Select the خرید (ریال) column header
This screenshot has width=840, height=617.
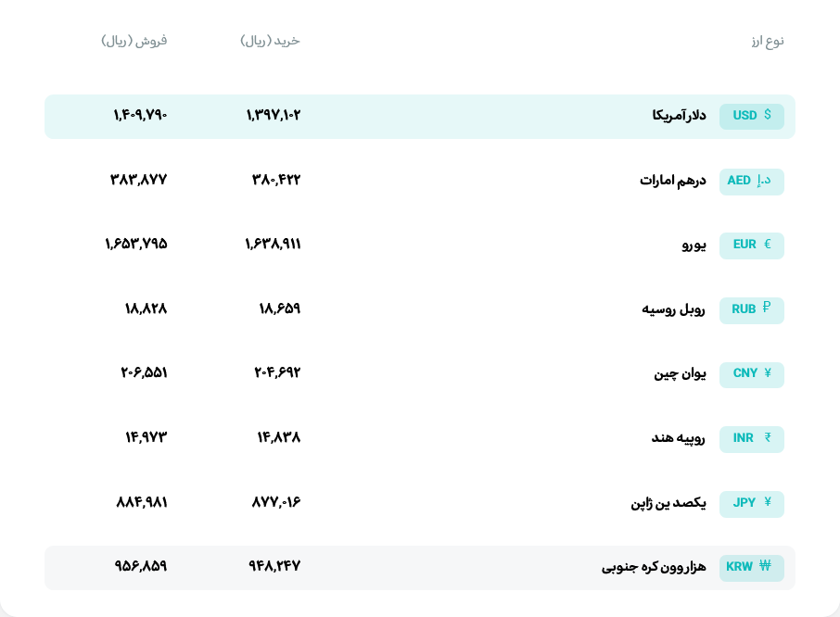point(271,41)
